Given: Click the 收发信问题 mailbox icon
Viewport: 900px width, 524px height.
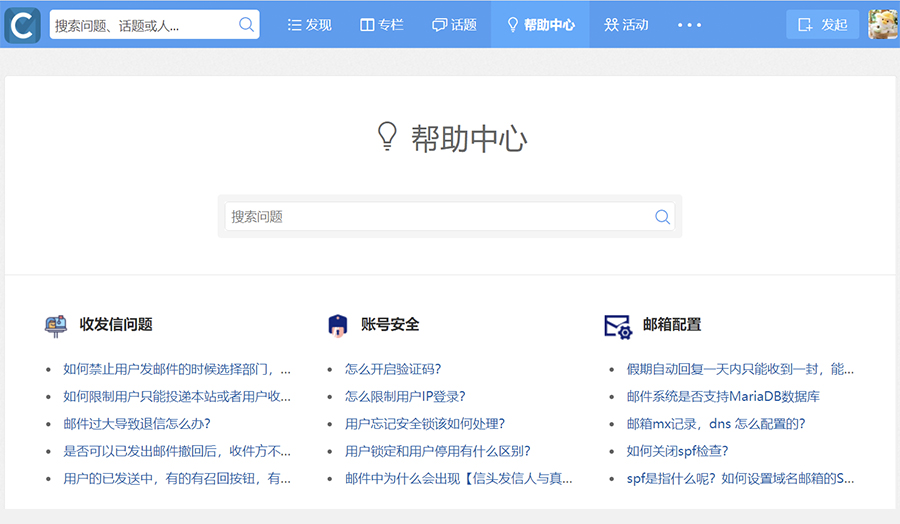Looking at the screenshot, I should [56, 325].
